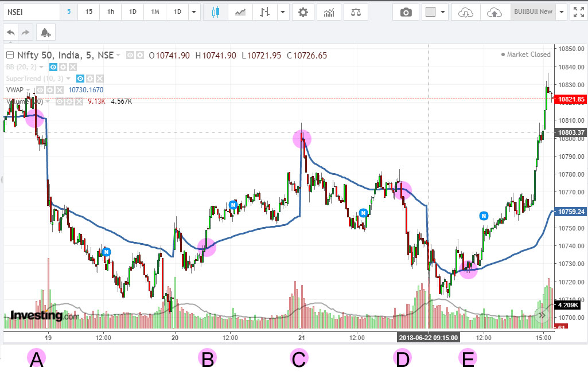Undo the last chart action

click(x=10, y=32)
